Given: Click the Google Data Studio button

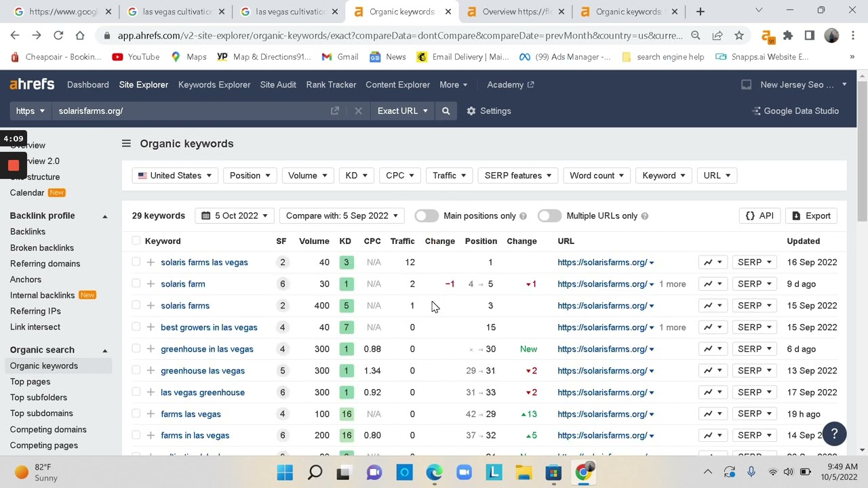Looking at the screenshot, I should coord(795,111).
